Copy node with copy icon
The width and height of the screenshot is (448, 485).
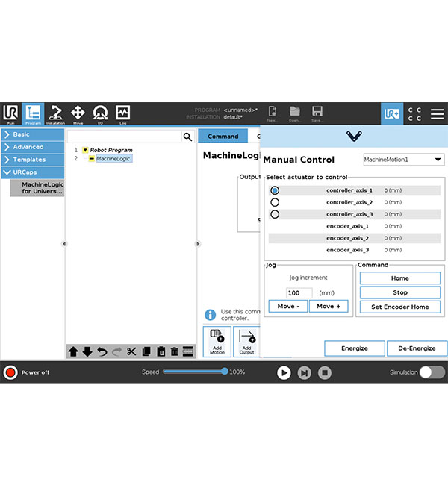146,351
